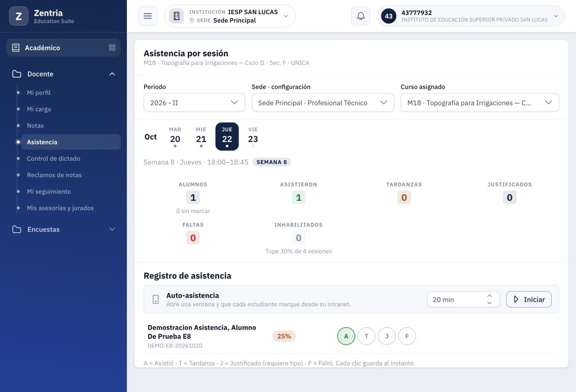Open the Periodo 2026 - II dropdown

pos(194,103)
